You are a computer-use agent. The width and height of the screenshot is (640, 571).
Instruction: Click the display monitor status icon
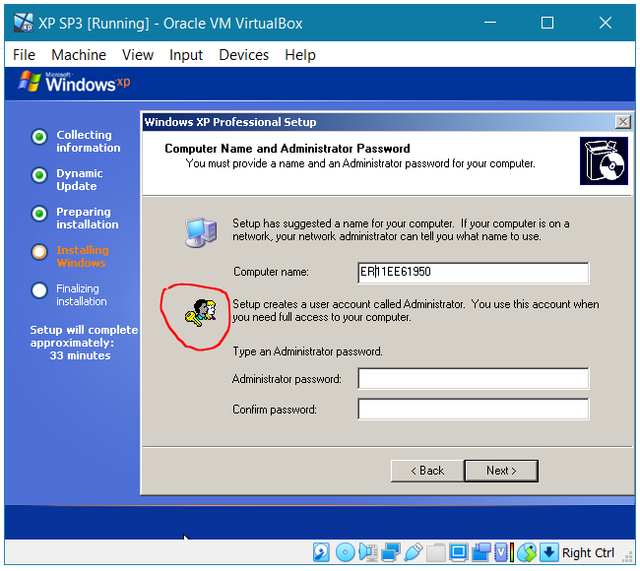[459, 552]
